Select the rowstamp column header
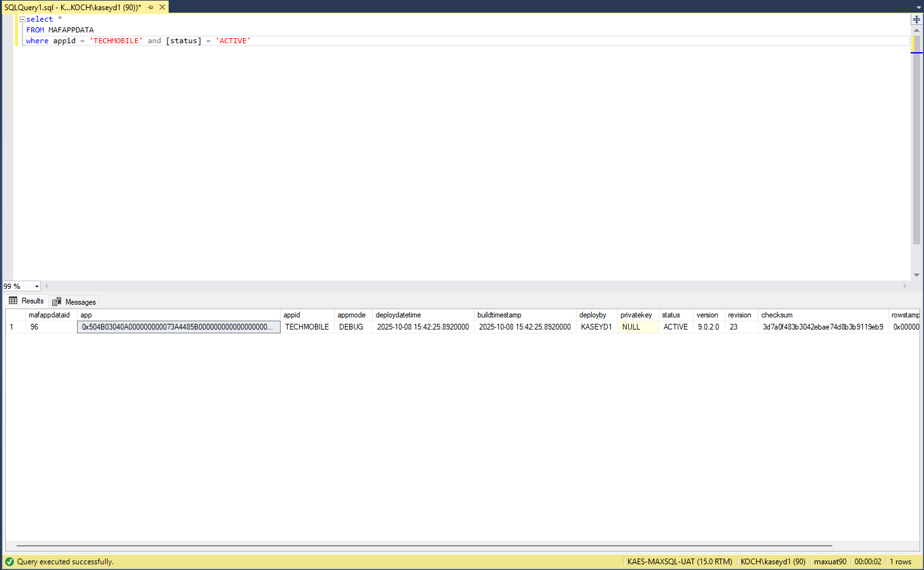This screenshot has height=570, width=924. pyautogui.click(x=904, y=315)
